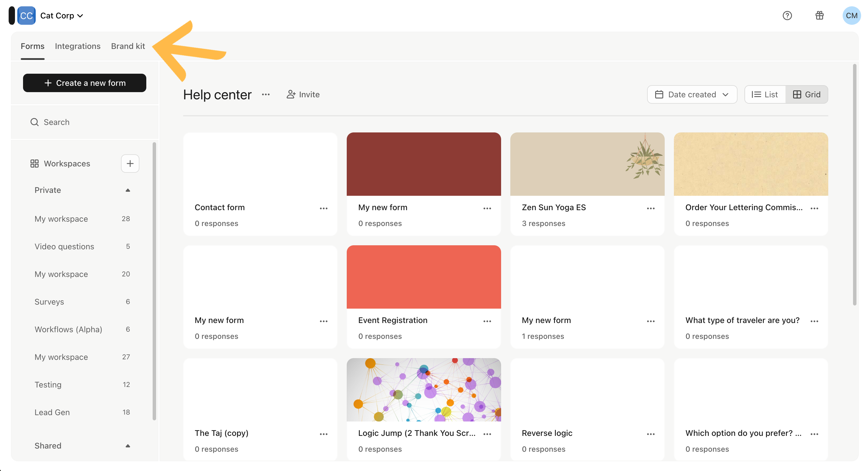The height and width of the screenshot is (471, 868).
Task: Click the CC Cat Corp logo icon
Action: (x=26, y=16)
